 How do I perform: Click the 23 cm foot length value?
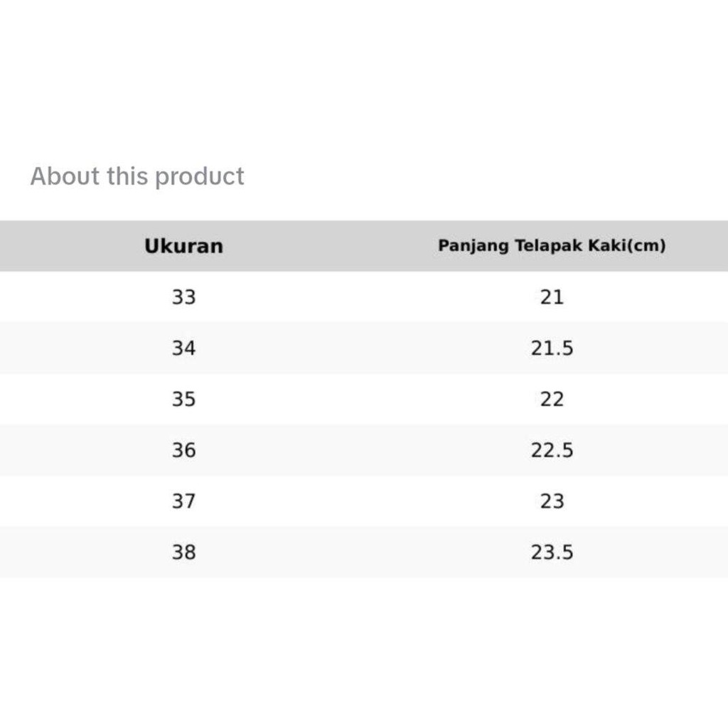tap(552, 501)
